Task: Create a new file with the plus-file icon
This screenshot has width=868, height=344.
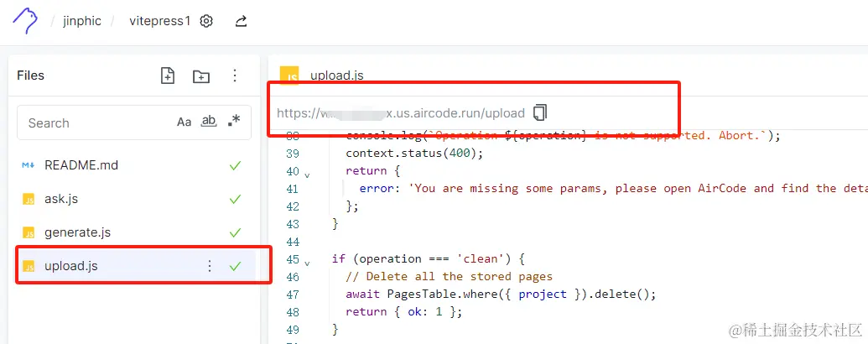Action: pos(167,76)
